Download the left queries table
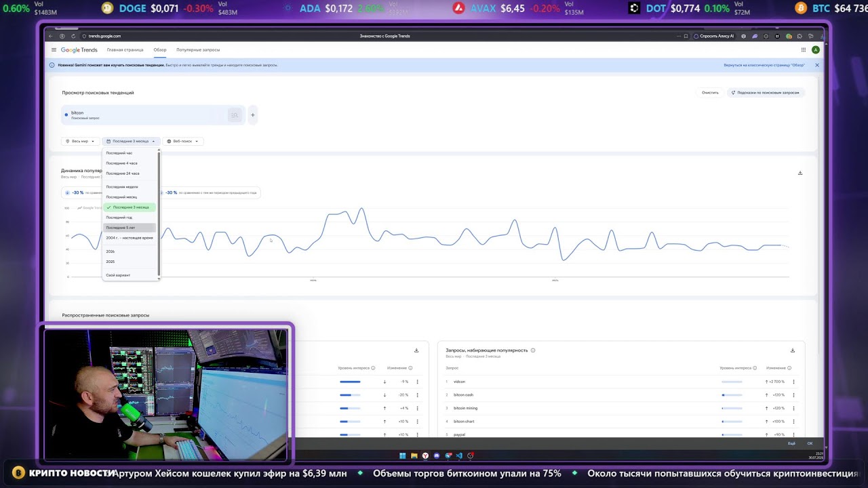 tap(416, 350)
